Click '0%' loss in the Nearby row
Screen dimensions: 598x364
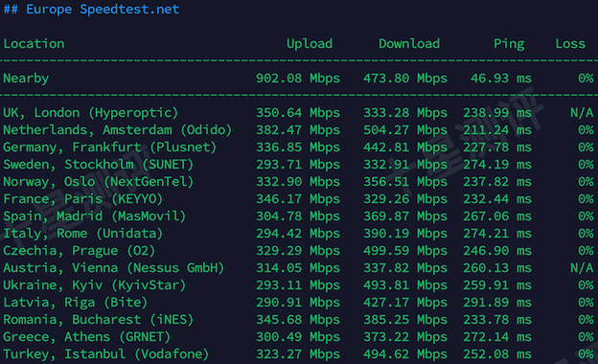(x=586, y=79)
